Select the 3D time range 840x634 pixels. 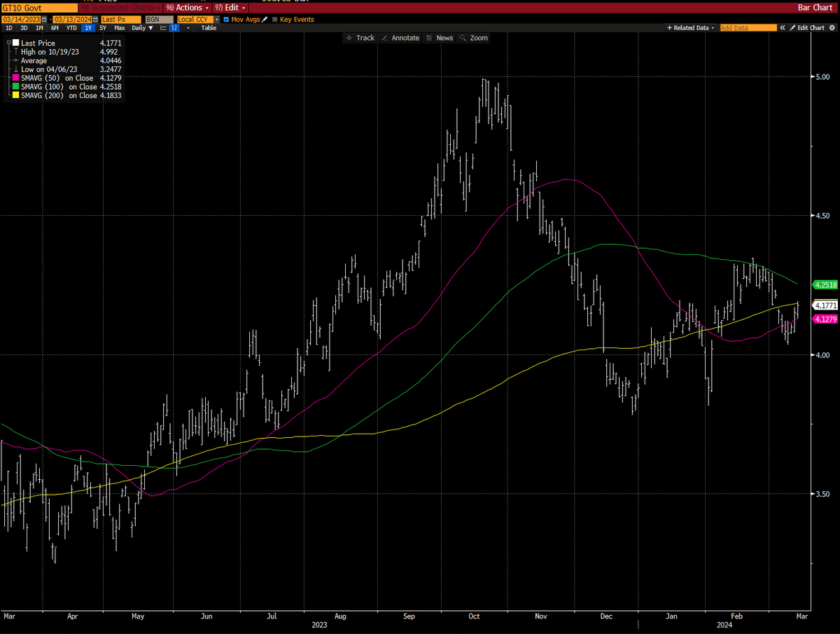coord(24,28)
